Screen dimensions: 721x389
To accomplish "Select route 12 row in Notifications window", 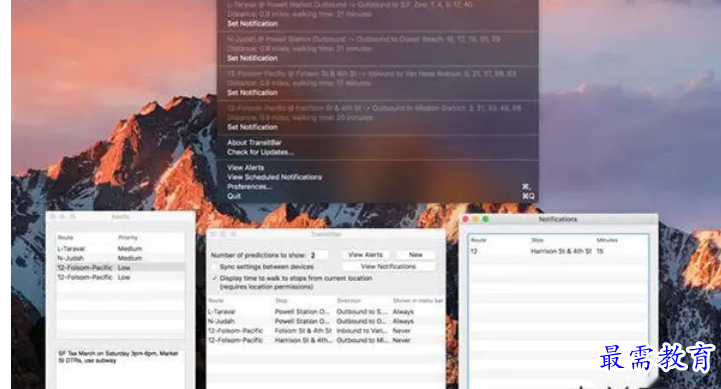I will pos(558,251).
